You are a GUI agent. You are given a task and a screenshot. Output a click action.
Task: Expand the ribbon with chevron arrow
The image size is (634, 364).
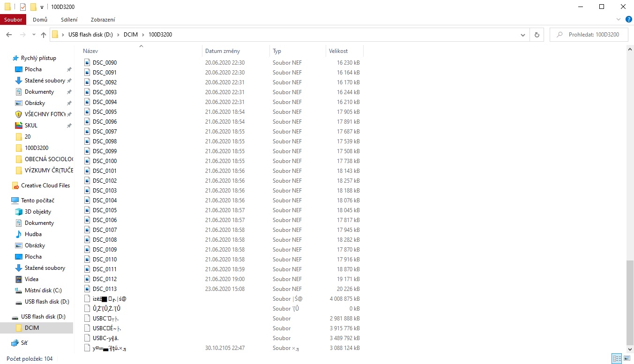tap(618, 20)
